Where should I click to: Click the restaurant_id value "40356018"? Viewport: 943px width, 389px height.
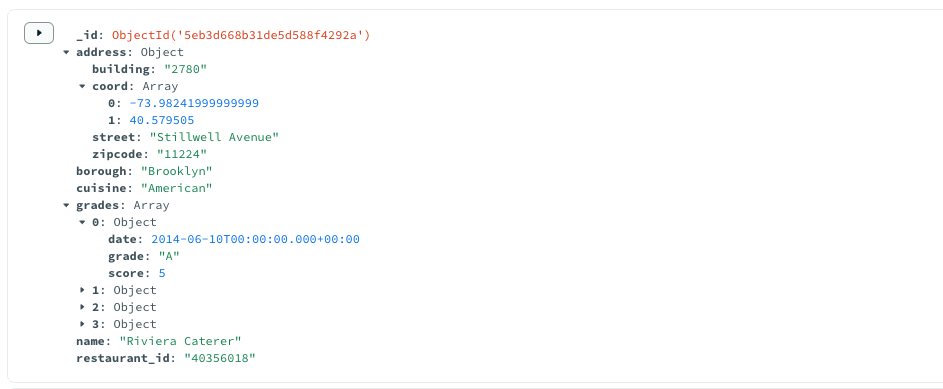click(x=220, y=358)
